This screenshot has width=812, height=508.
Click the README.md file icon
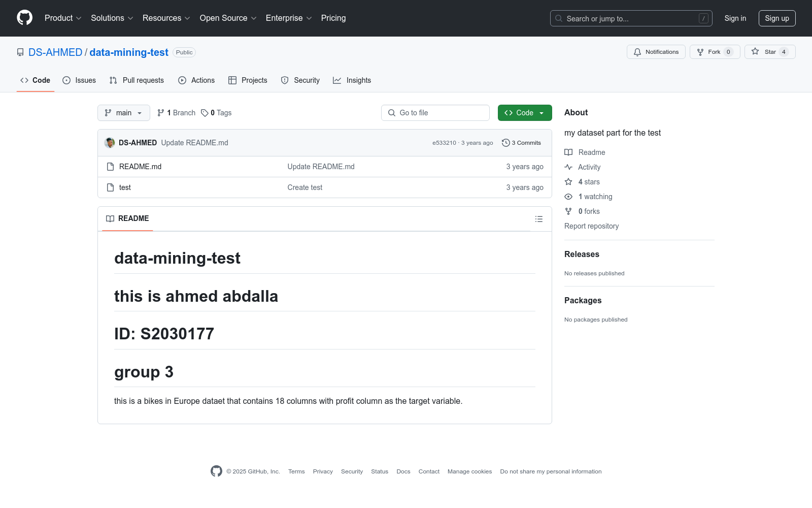(110, 167)
